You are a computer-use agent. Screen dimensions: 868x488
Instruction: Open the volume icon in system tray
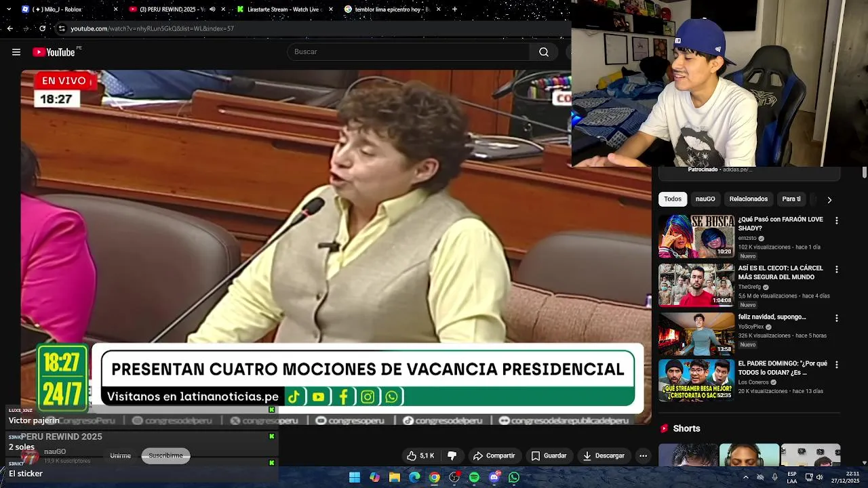tap(819, 477)
